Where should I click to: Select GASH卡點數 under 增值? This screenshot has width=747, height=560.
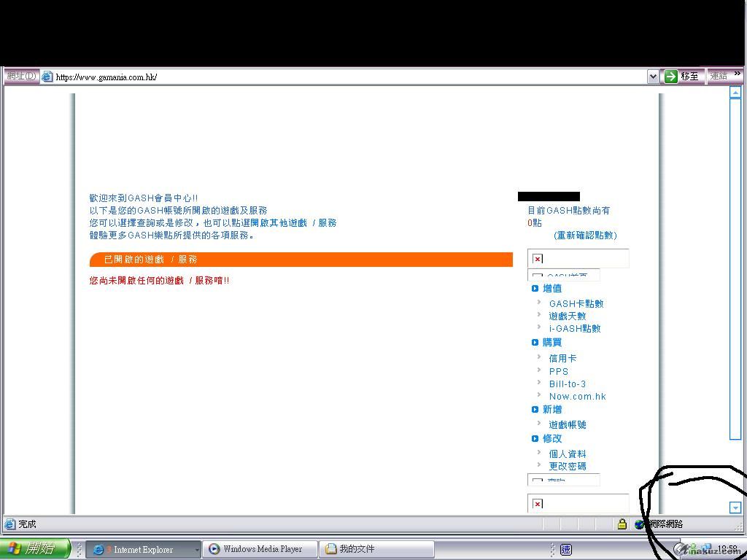pyautogui.click(x=576, y=303)
